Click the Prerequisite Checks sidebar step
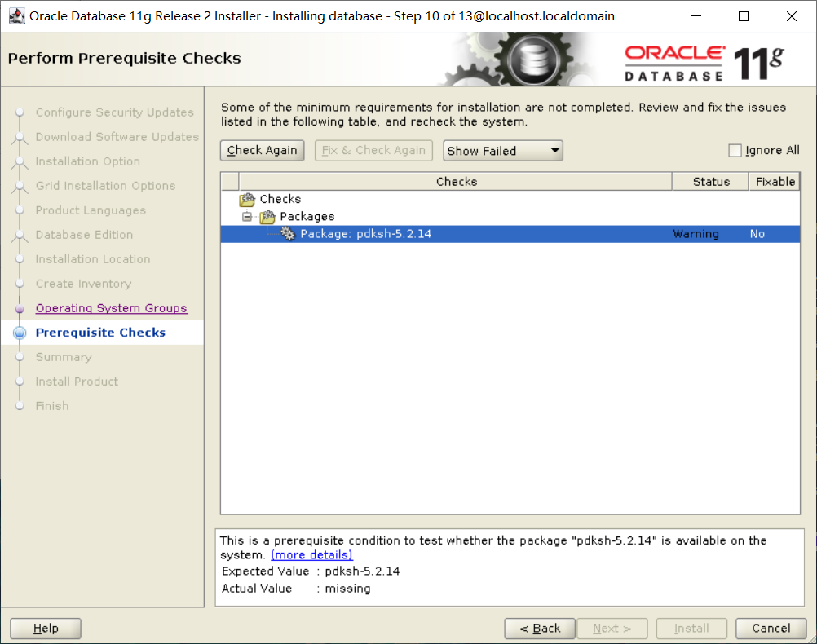817x644 pixels. (x=100, y=333)
